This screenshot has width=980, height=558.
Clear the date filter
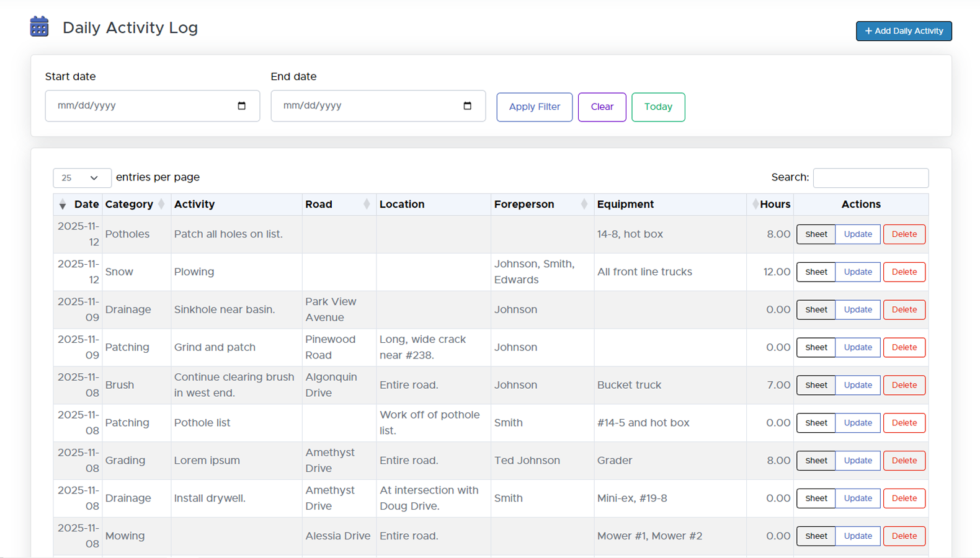(602, 107)
